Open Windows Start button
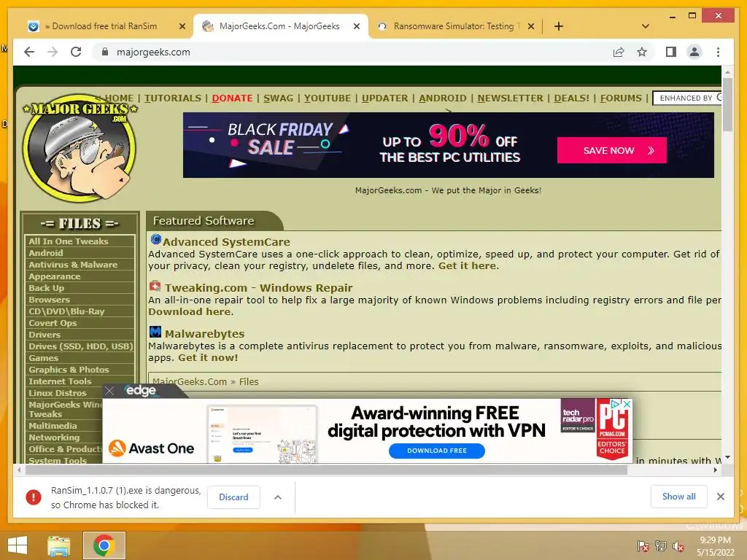 [18, 545]
